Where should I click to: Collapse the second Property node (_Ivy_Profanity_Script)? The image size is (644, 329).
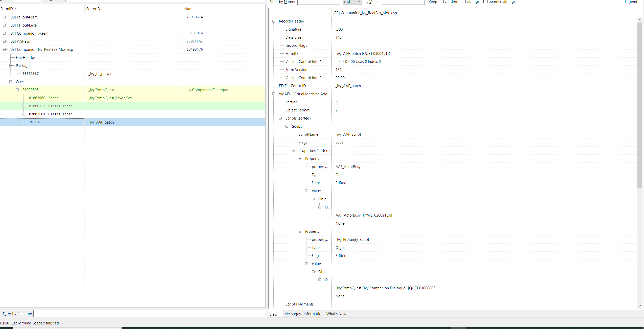coord(300,231)
